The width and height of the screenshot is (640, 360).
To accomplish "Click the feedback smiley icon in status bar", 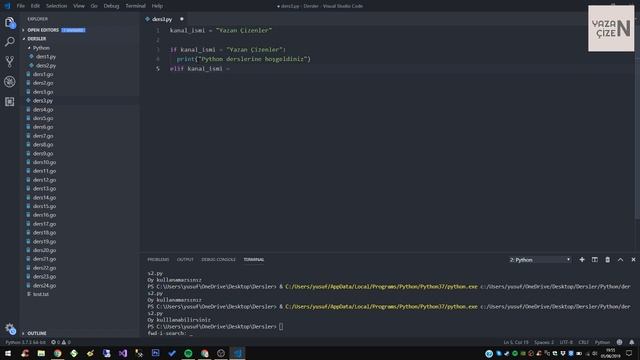I will click(620, 342).
